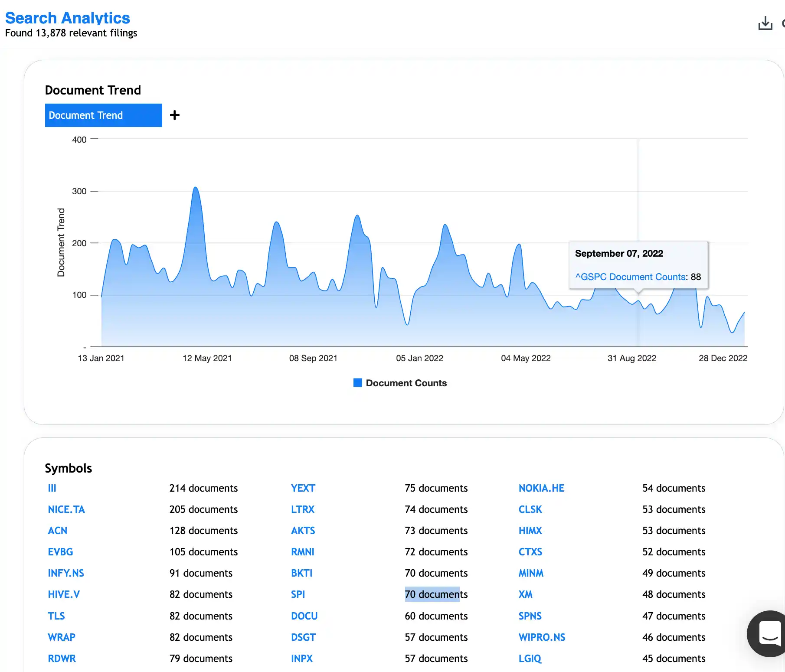Select the Document Trend tab
Viewport: 785px width, 672px height.
pos(103,115)
